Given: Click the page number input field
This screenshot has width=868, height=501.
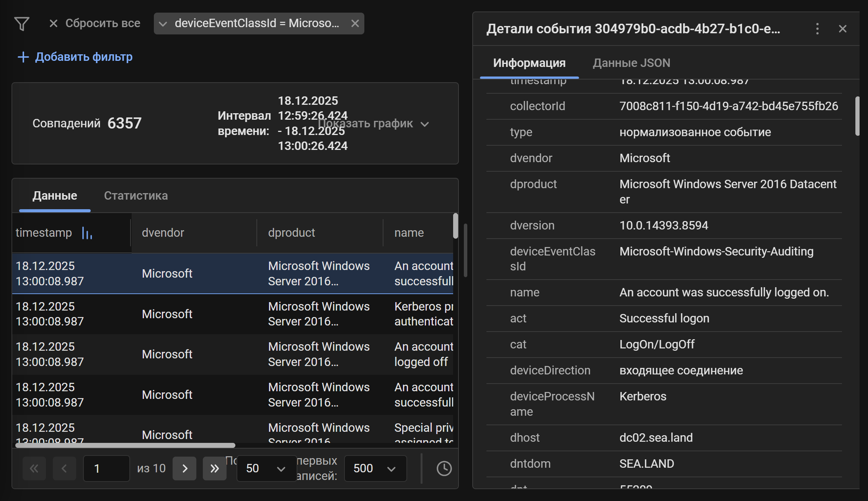Looking at the screenshot, I should [x=106, y=468].
